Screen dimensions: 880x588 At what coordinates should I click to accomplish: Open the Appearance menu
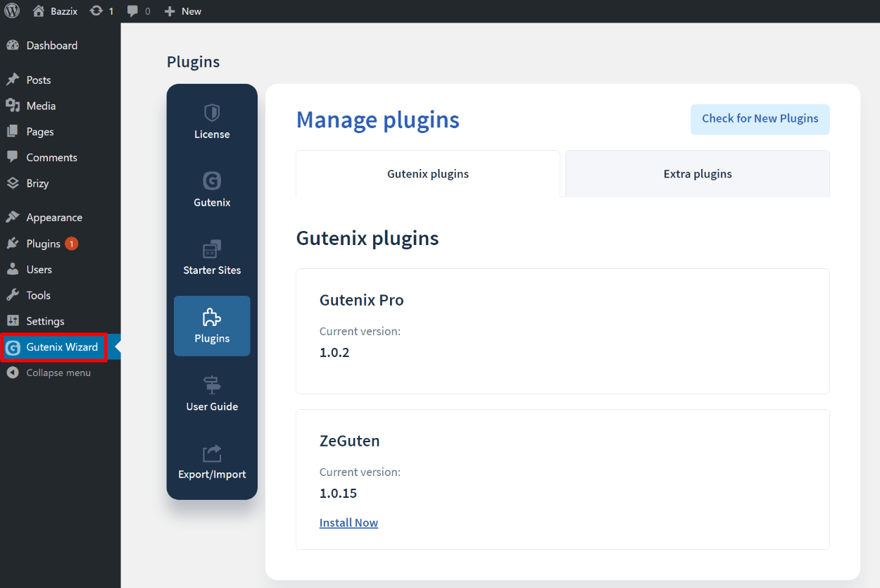pos(60,218)
